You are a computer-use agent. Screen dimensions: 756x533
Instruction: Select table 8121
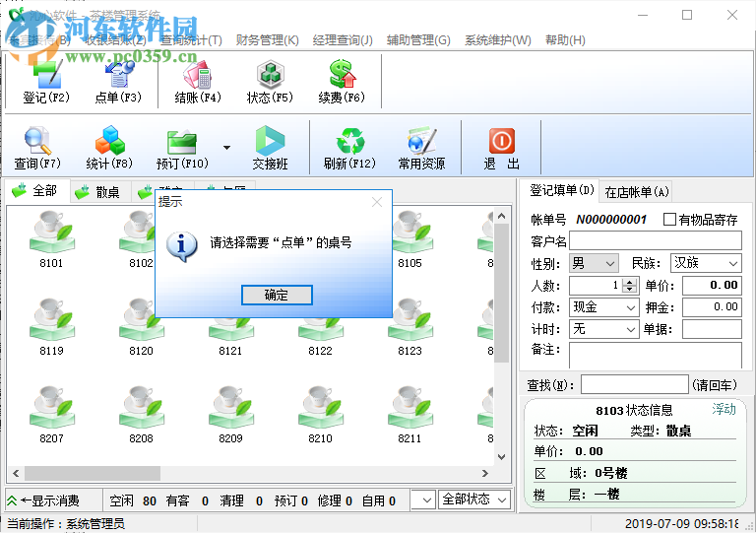231,339
